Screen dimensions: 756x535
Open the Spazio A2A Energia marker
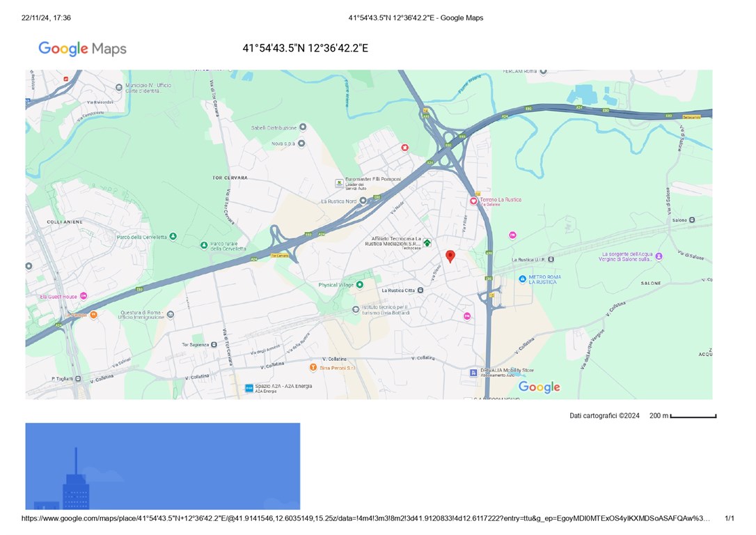[249, 388]
